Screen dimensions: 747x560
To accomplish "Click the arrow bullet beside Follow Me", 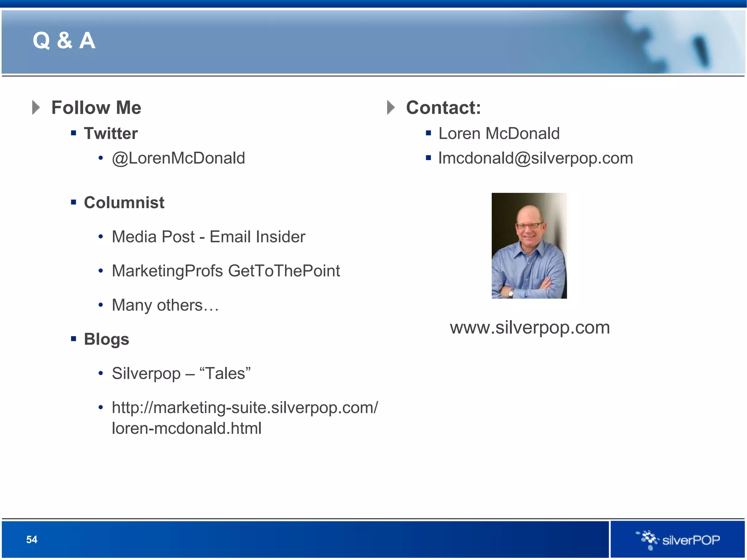I will tap(36, 108).
